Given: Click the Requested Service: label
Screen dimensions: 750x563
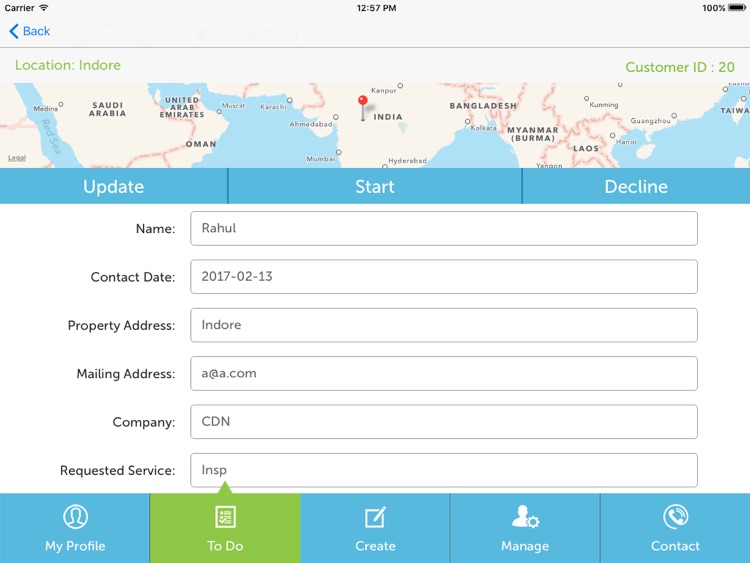Looking at the screenshot, I should pyautogui.click(x=118, y=470).
